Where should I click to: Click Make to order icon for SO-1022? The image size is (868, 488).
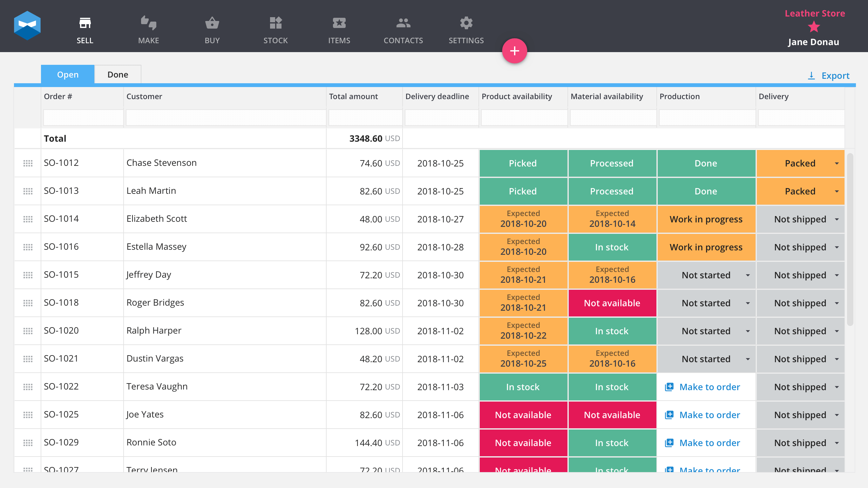point(669,387)
